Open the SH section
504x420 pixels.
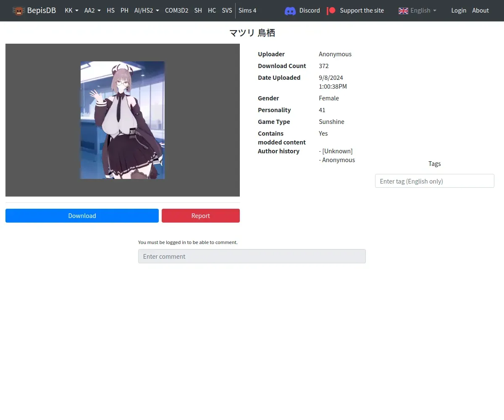(x=198, y=10)
